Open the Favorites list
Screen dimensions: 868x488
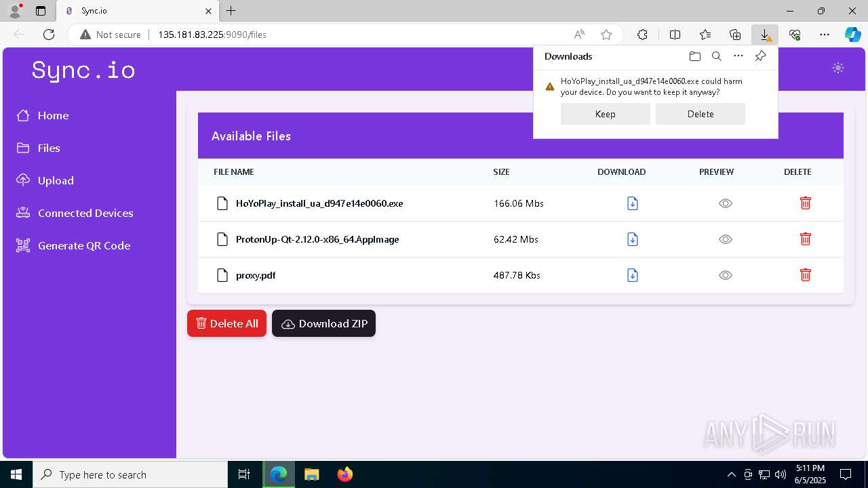[705, 35]
